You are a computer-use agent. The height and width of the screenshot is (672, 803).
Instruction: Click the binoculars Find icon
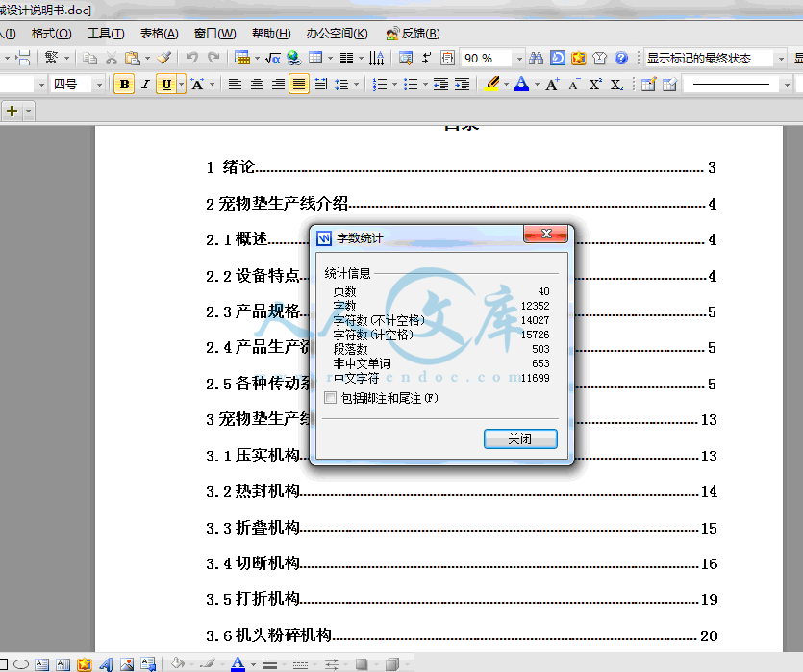(537, 58)
